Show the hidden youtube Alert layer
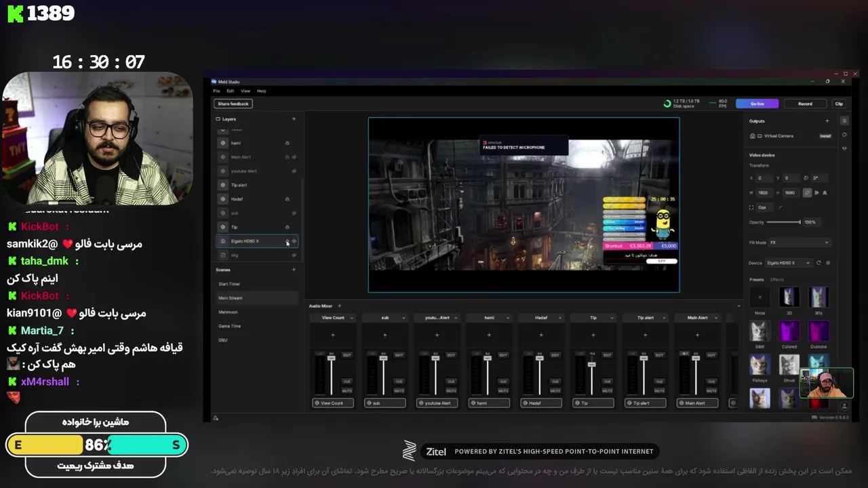Screen dimensions: 868x488 click(294, 171)
